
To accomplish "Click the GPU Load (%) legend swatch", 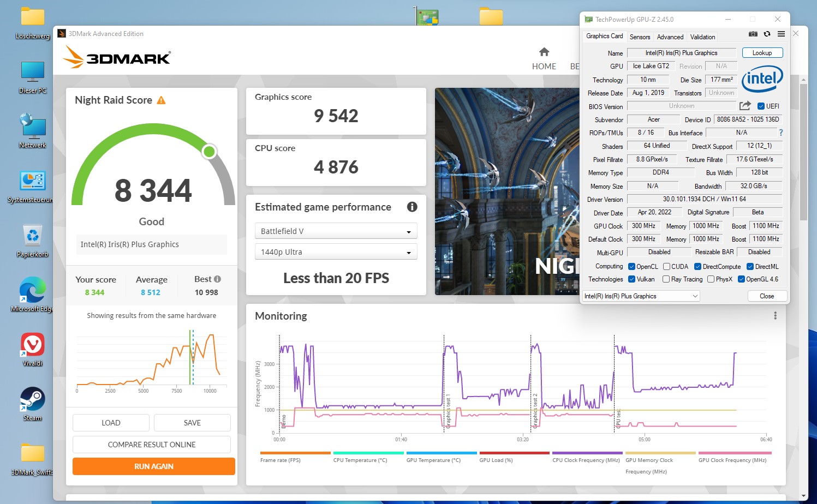I will click(x=515, y=453).
